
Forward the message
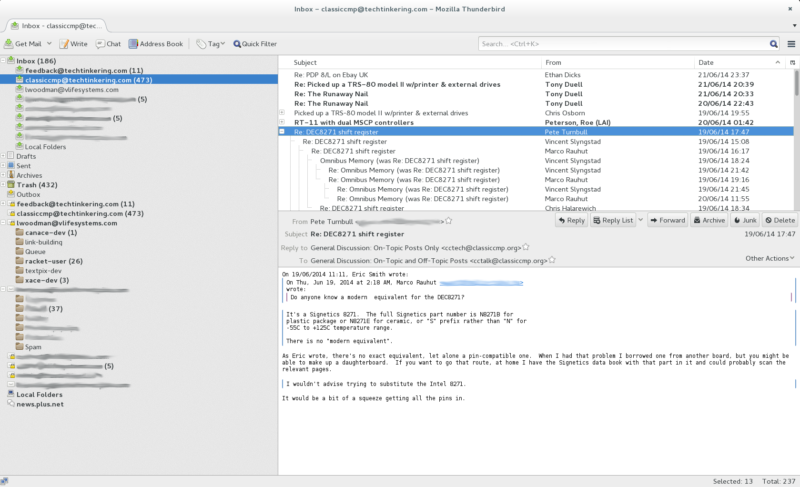click(x=667, y=220)
